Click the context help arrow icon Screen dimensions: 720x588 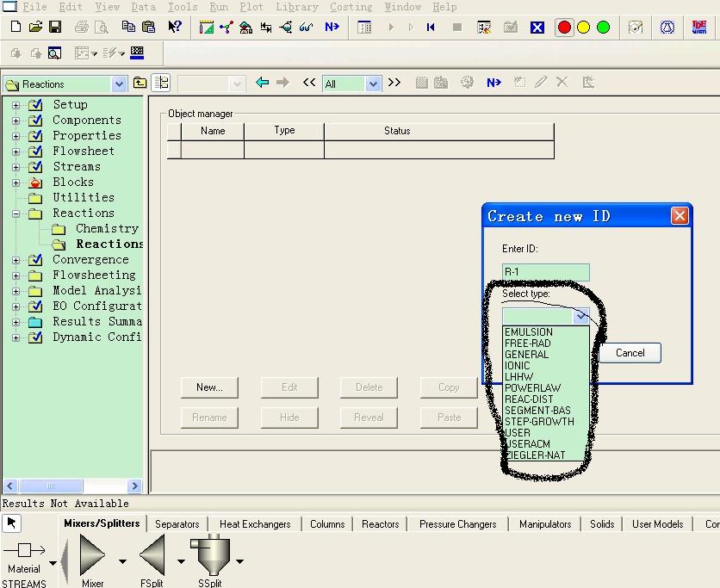click(175, 28)
